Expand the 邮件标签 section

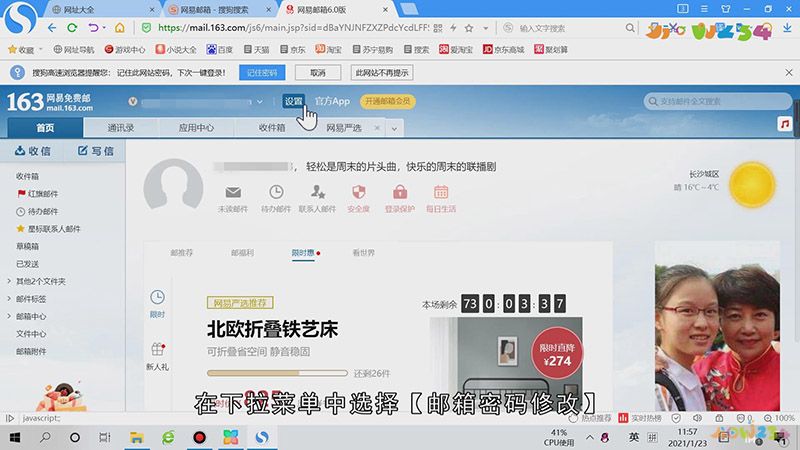(x=9, y=298)
